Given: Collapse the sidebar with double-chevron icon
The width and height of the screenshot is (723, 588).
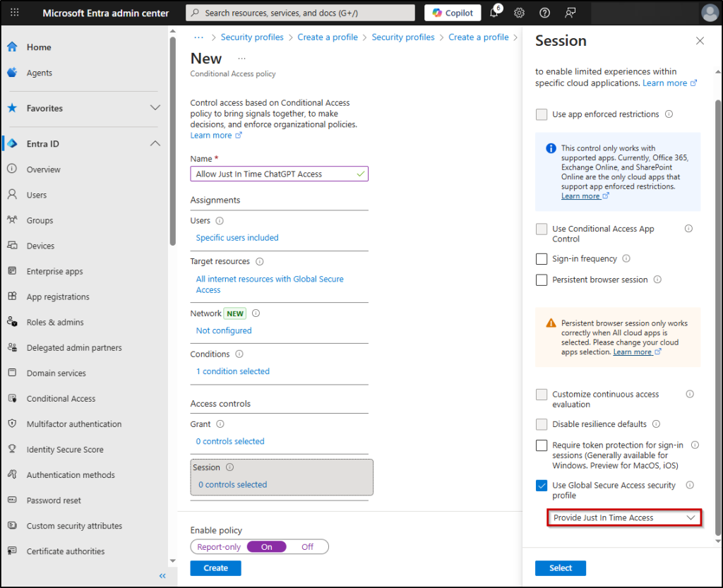Looking at the screenshot, I should [162, 576].
